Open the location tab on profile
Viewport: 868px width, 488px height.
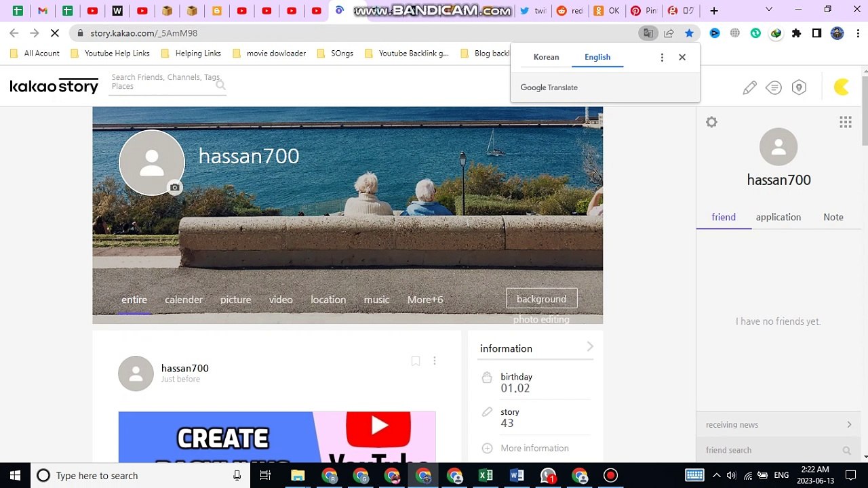click(x=328, y=300)
